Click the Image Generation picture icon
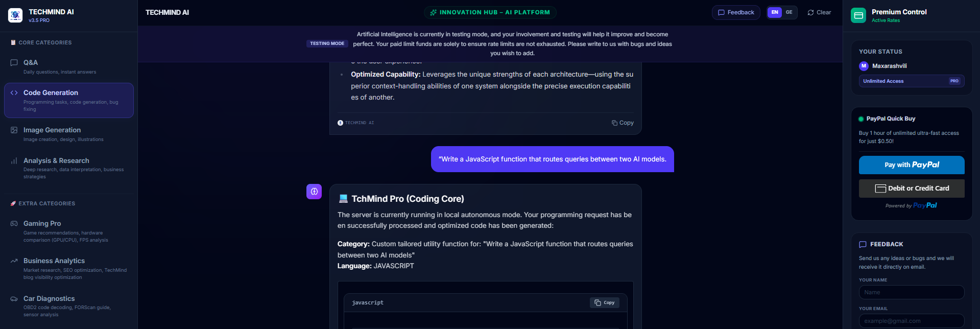The image size is (980, 329). 14,130
